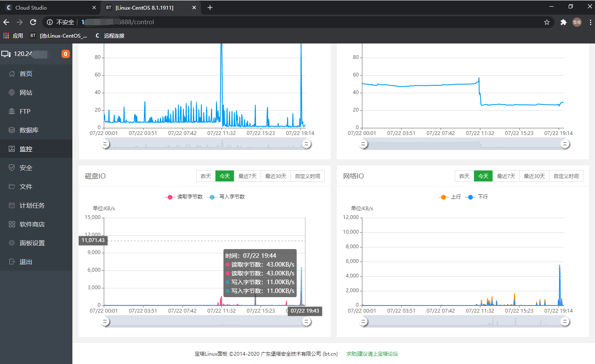Reload the page with the refresh icon
Viewport: 595px width, 364px height.
coord(33,22)
